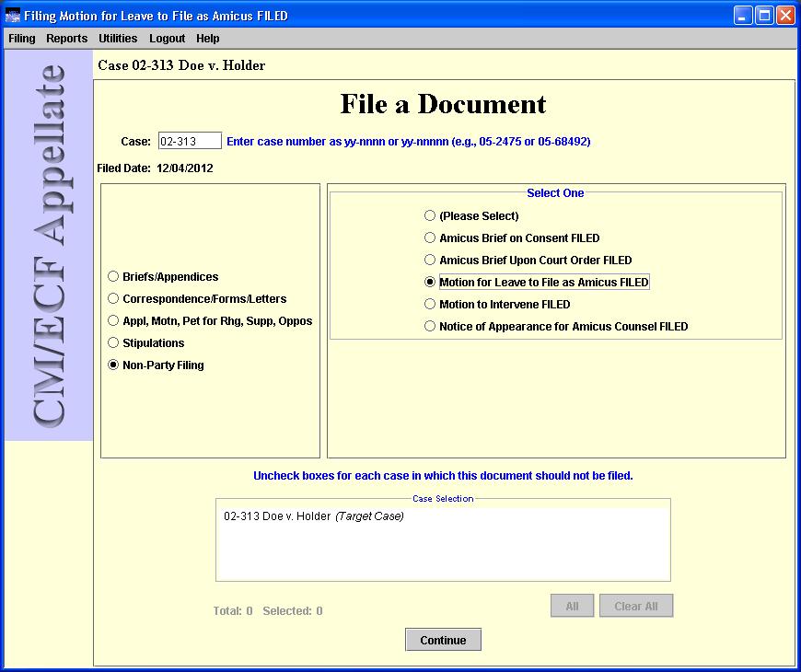Click the Logout menu item
801x672 pixels.
coord(167,39)
